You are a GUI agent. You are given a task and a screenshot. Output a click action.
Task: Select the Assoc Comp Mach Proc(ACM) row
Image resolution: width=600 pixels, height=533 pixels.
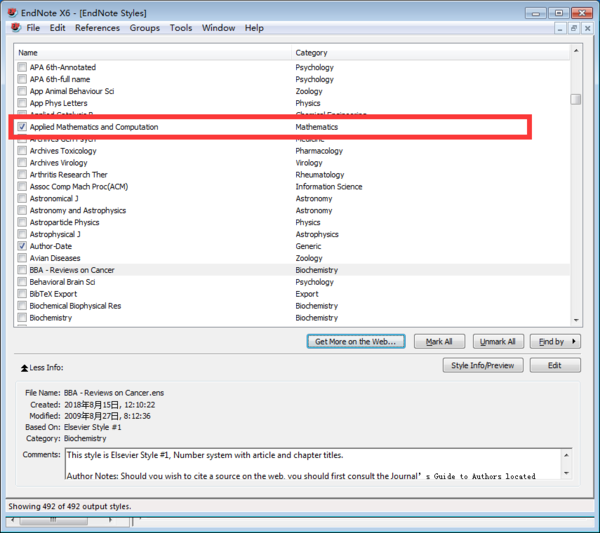pos(293,186)
